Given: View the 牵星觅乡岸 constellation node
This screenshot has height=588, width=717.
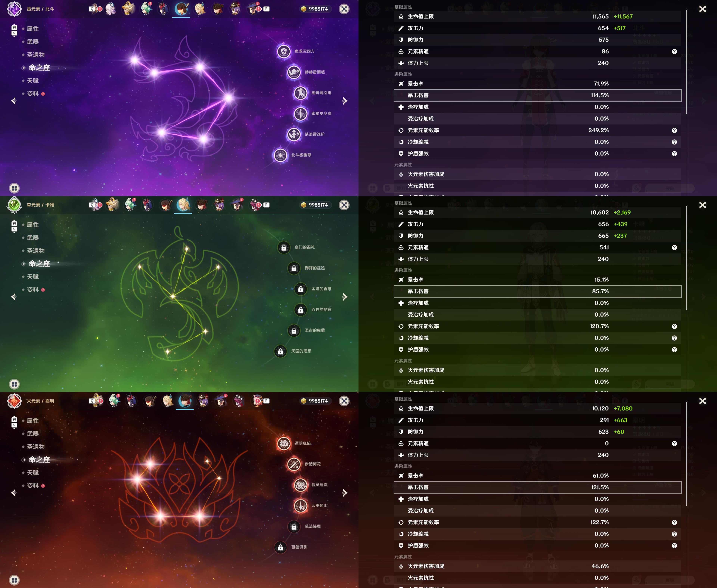Looking at the screenshot, I should click(x=301, y=113).
